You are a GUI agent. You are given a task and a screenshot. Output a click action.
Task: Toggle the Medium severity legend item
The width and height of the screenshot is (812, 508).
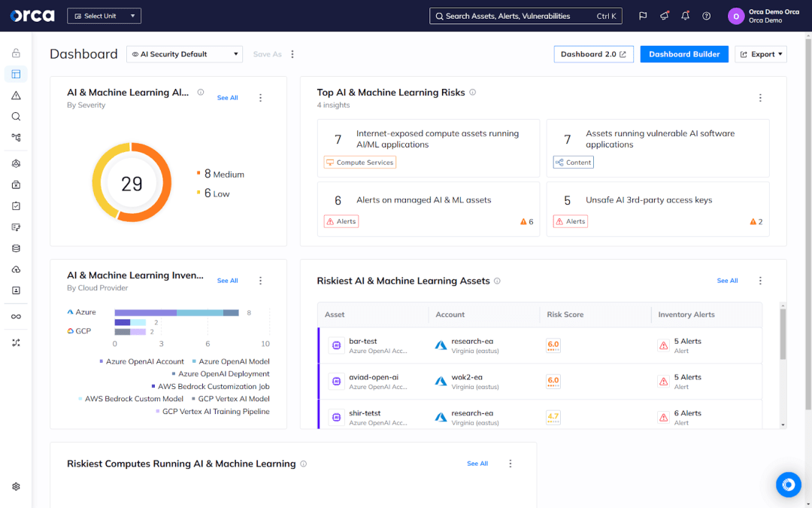[x=220, y=174]
